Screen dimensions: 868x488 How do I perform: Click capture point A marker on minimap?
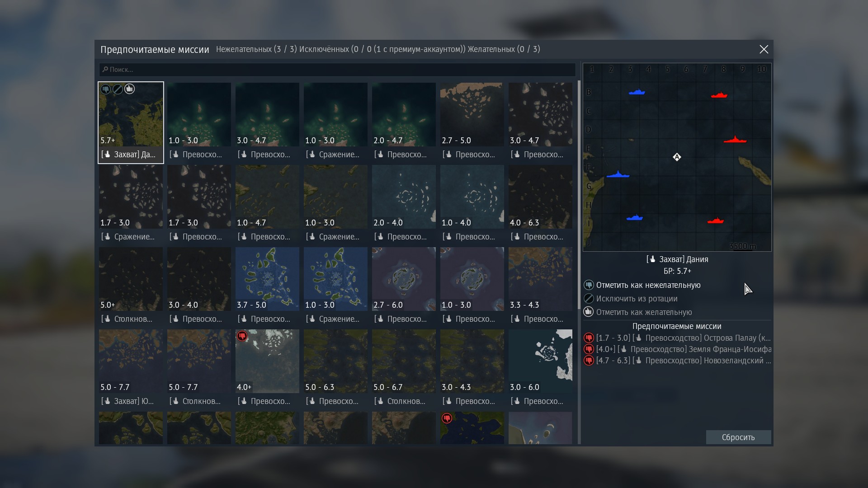[677, 157]
